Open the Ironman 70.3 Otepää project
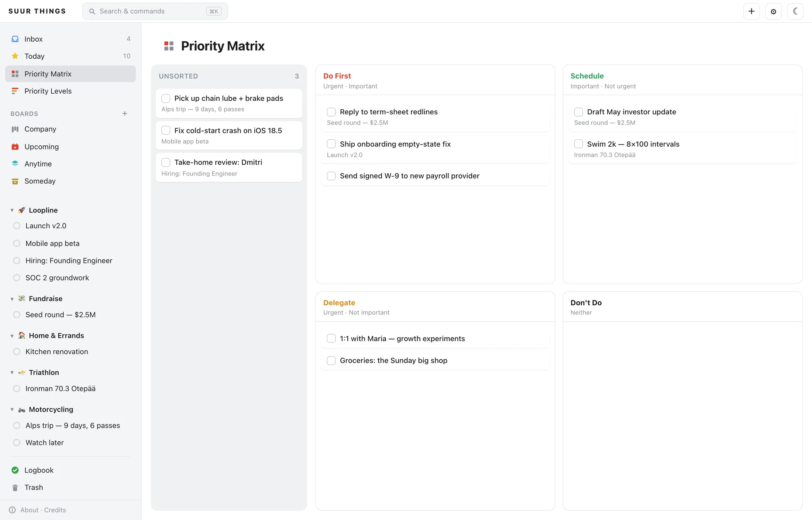Screen dimensions: 812x520 [70, 389]
